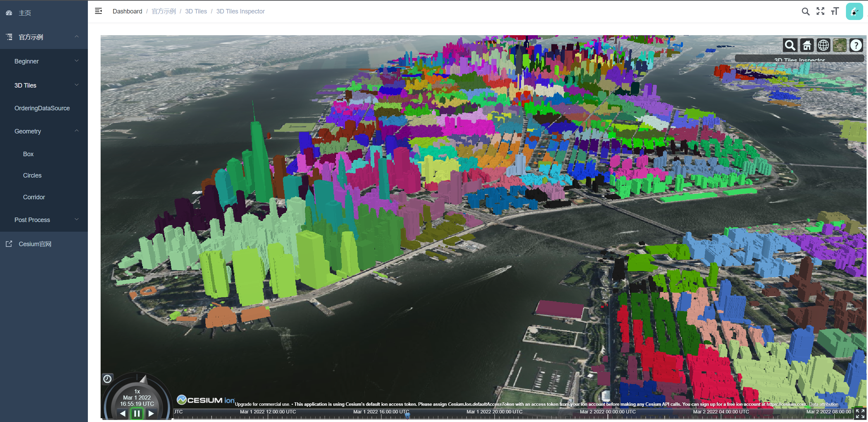Pause the animation playback

tap(137, 413)
